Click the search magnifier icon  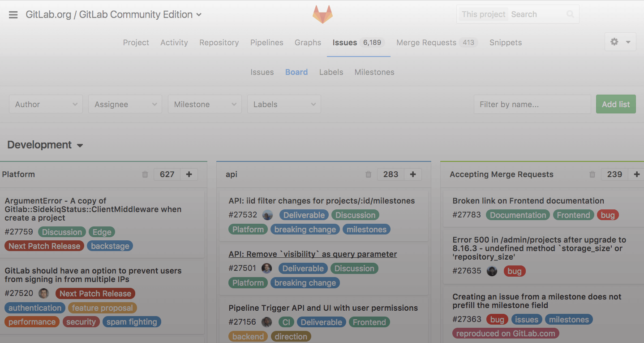[570, 14]
